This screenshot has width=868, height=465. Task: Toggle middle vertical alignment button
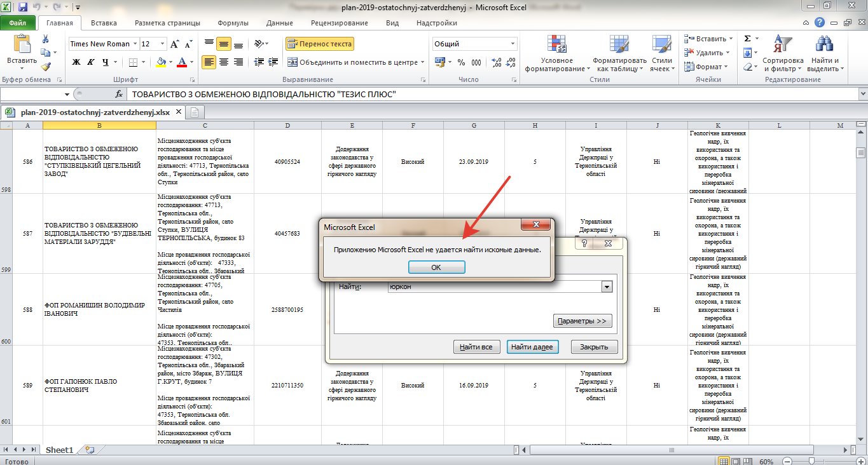(x=224, y=44)
